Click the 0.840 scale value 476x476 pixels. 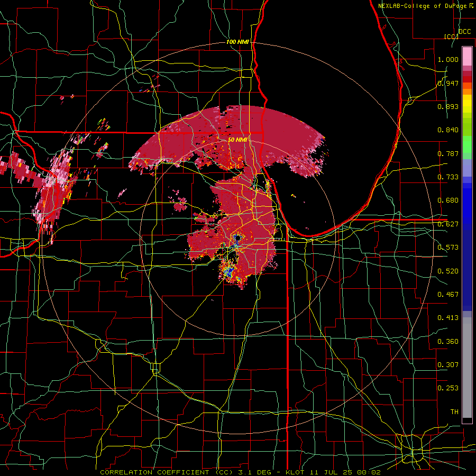click(448, 130)
